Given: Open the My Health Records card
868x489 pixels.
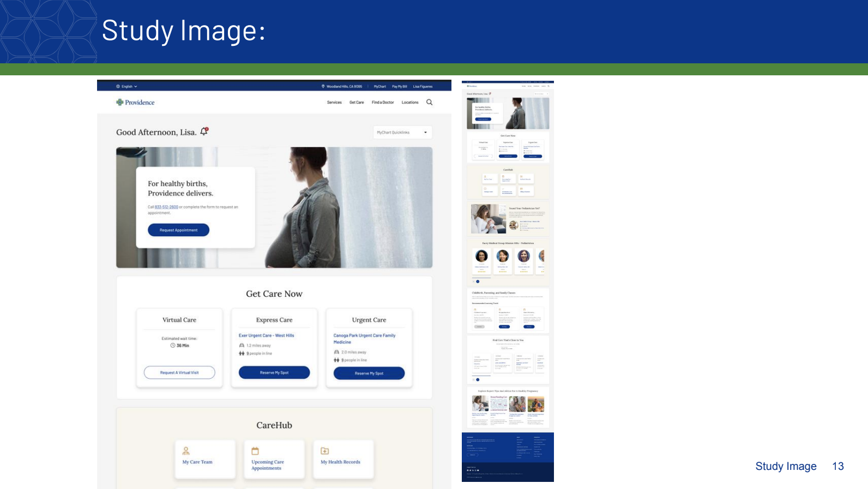Looking at the screenshot, I should [x=343, y=460].
